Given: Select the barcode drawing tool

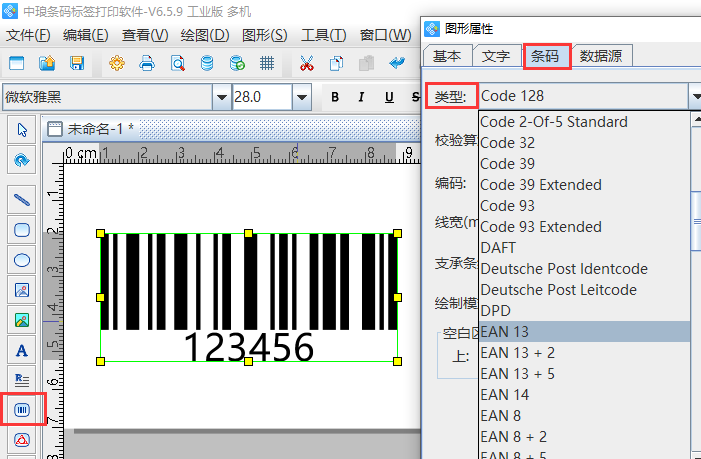Looking at the screenshot, I should click(22, 410).
